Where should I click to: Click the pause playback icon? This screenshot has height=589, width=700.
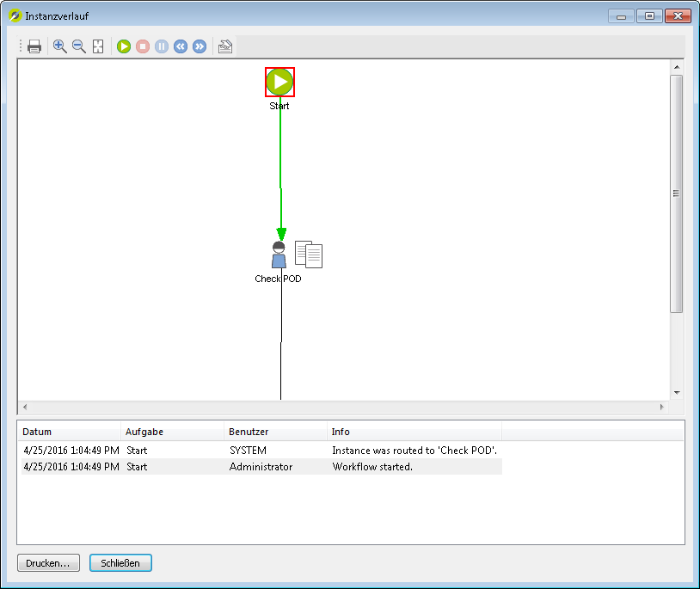click(162, 46)
